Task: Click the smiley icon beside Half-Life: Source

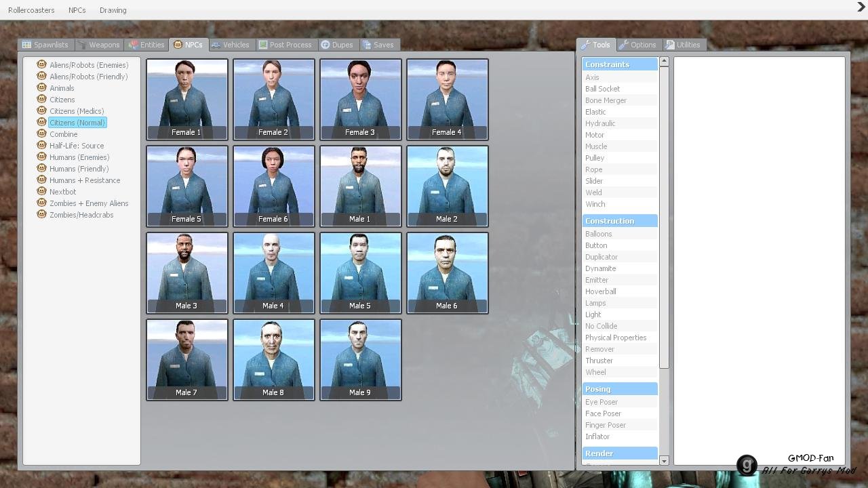Action: click(41, 145)
